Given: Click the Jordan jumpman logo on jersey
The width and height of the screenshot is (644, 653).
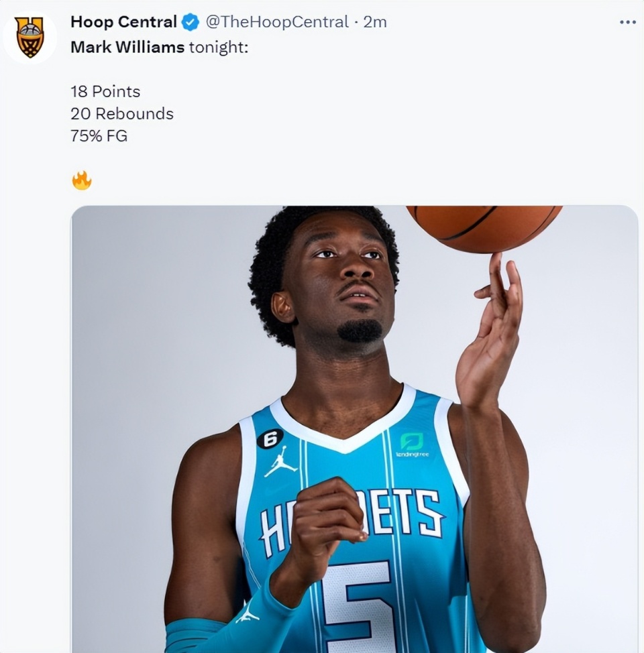Looking at the screenshot, I should [x=281, y=461].
